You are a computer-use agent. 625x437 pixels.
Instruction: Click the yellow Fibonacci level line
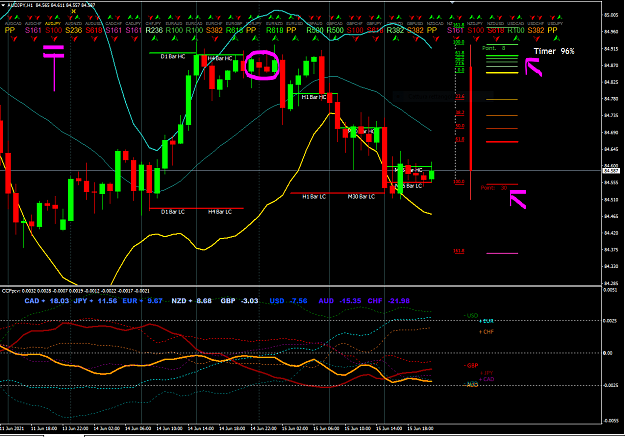(x=502, y=73)
